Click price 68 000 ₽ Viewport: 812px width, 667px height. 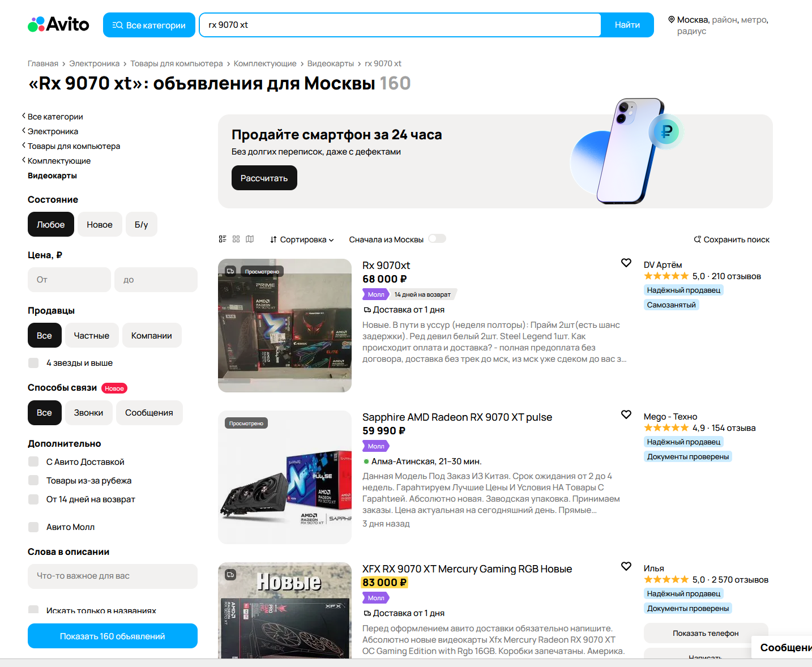point(384,279)
